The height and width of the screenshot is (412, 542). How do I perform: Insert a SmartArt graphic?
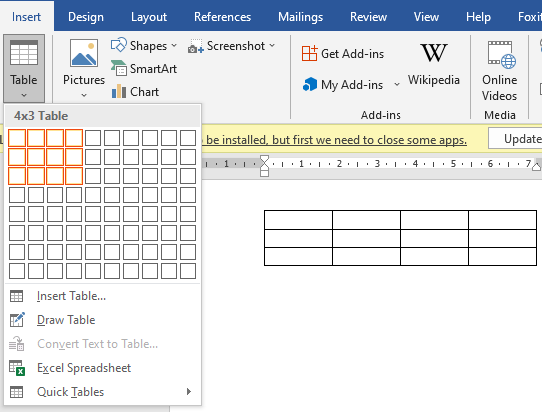click(144, 68)
